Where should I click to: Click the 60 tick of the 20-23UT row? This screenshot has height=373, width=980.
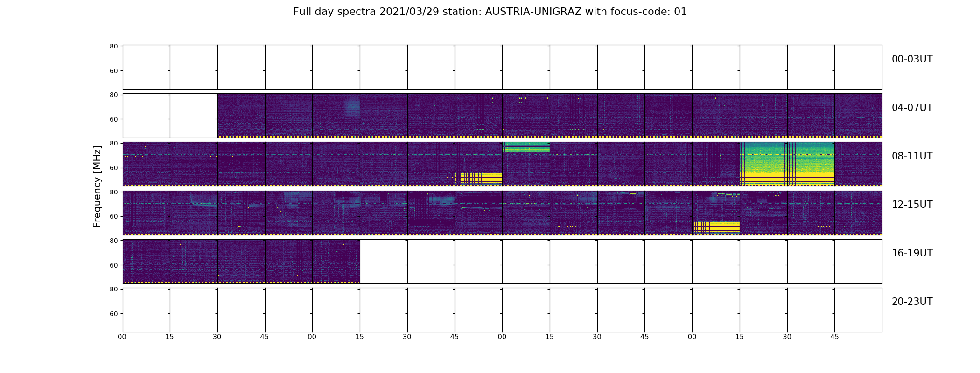[x=113, y=314]
